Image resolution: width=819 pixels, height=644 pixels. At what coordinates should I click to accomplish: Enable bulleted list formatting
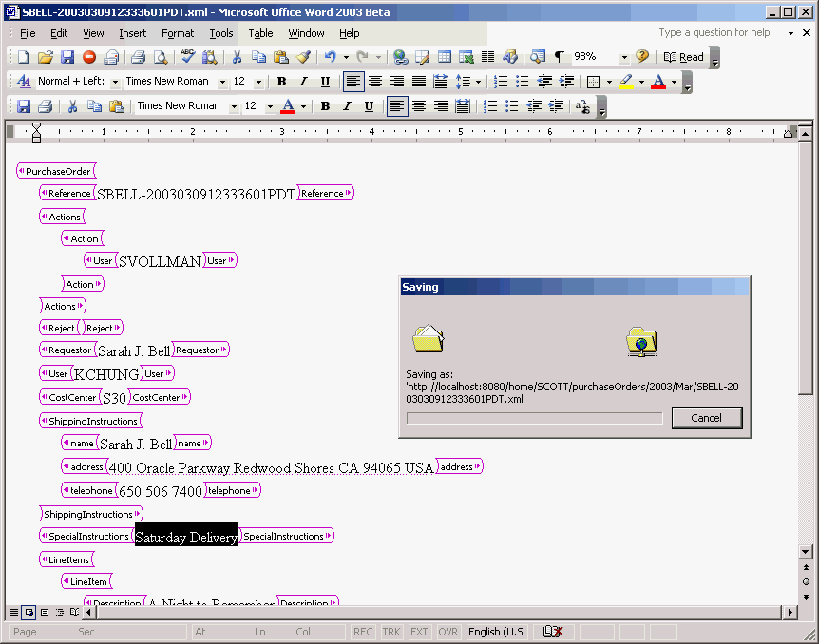click(524, 81)
